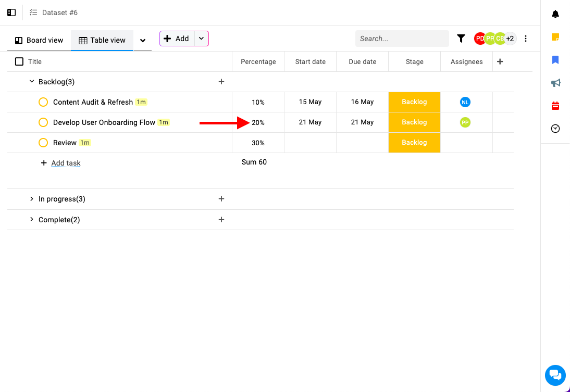Click the Add button
This screenshot has width=570, height=392.
177,39
